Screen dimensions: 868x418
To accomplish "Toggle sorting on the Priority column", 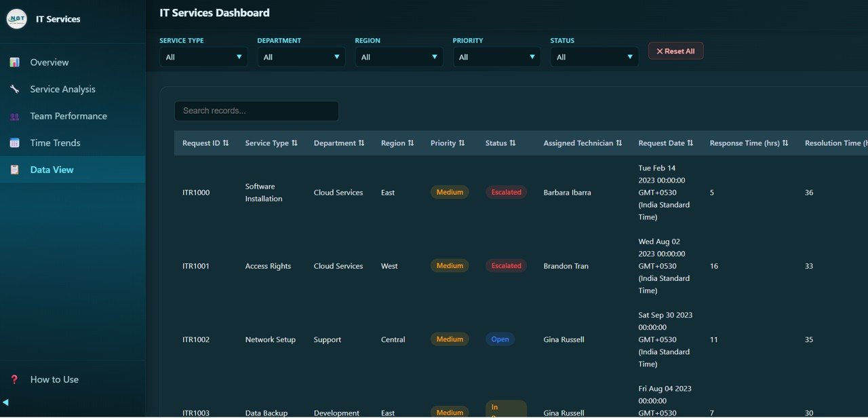I will click(462, 142).
